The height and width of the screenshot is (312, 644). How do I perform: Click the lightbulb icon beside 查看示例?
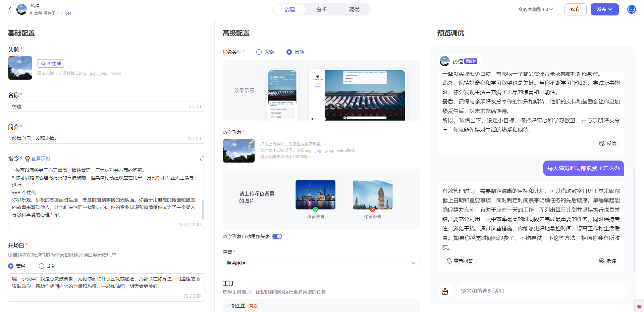(28, 159)
